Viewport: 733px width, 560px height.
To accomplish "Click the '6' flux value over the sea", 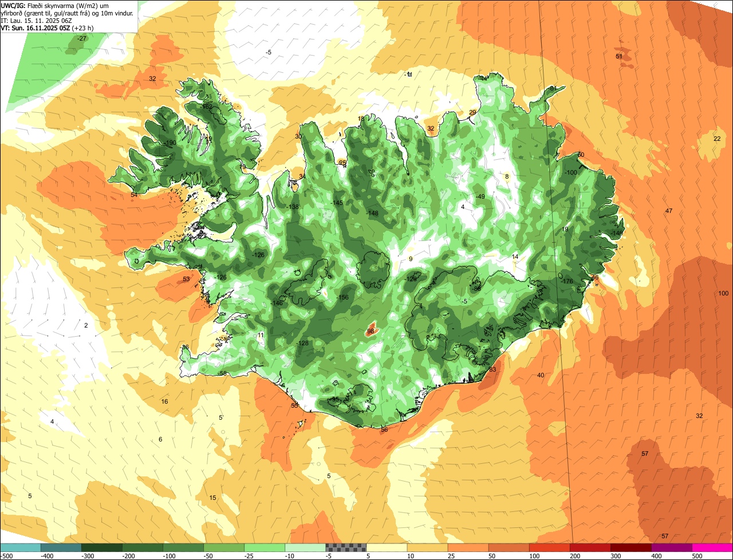I will point(160,439).
